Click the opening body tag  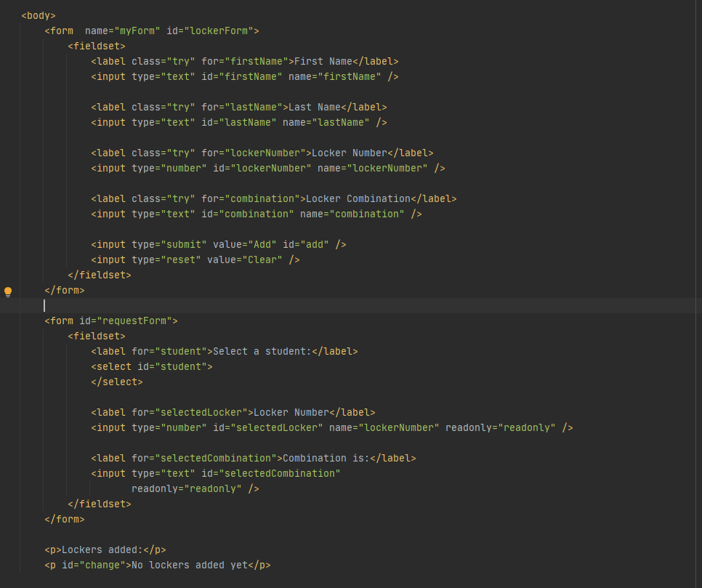[39, 15]
